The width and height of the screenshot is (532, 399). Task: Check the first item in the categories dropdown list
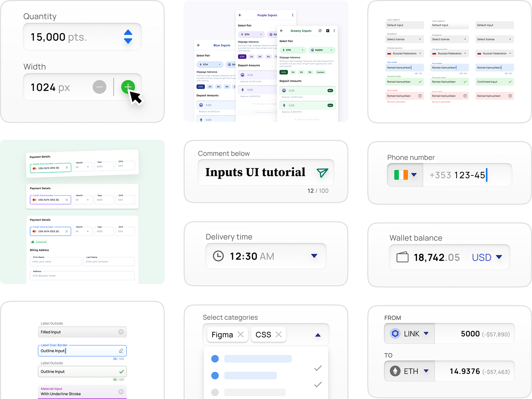click(x=318, y=368)
